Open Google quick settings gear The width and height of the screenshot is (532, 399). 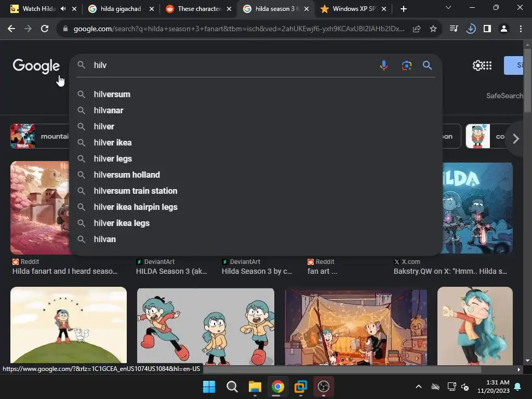click(477, 65)
